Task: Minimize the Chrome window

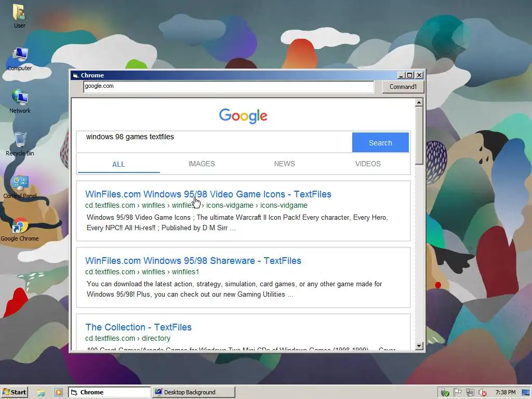Action: point(401,75)
